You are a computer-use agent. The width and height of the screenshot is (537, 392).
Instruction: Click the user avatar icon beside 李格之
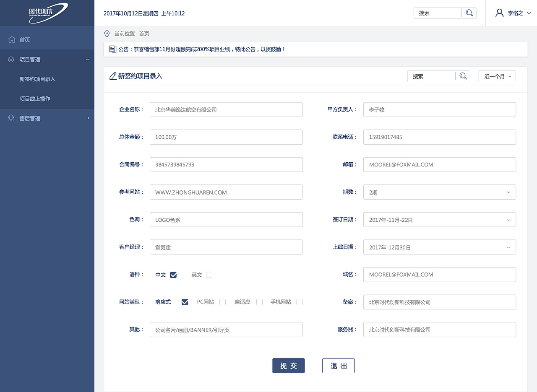coord(499,13)
